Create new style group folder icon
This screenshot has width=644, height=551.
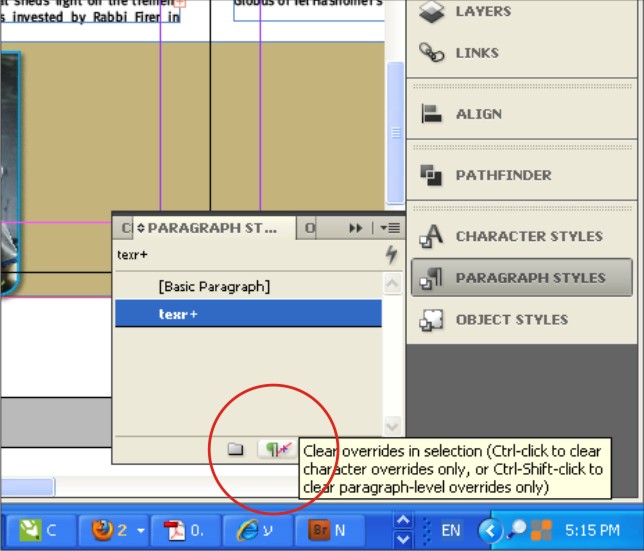pos(236,449)
